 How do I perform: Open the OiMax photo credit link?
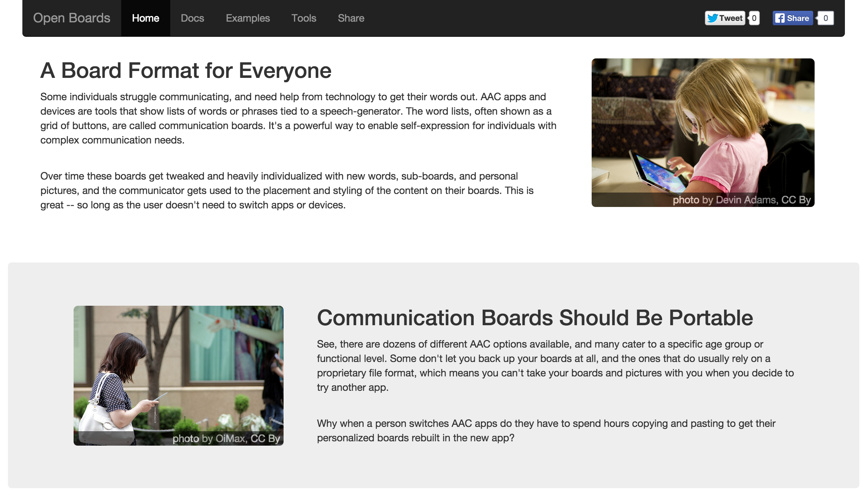click(x=231, y=439)
